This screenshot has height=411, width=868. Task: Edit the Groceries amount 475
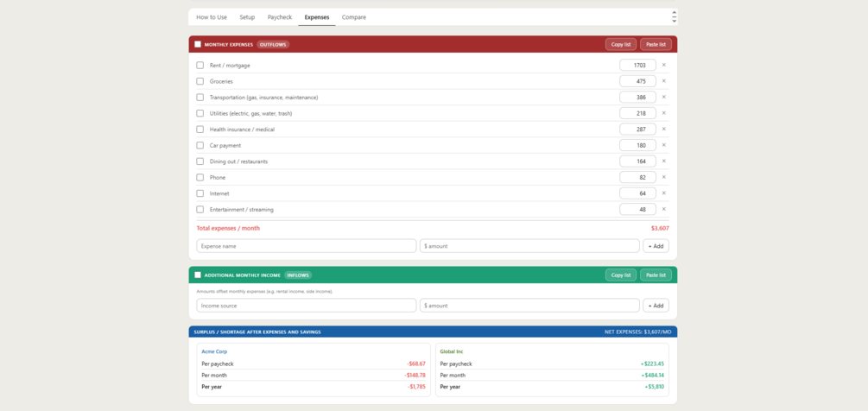637,81
